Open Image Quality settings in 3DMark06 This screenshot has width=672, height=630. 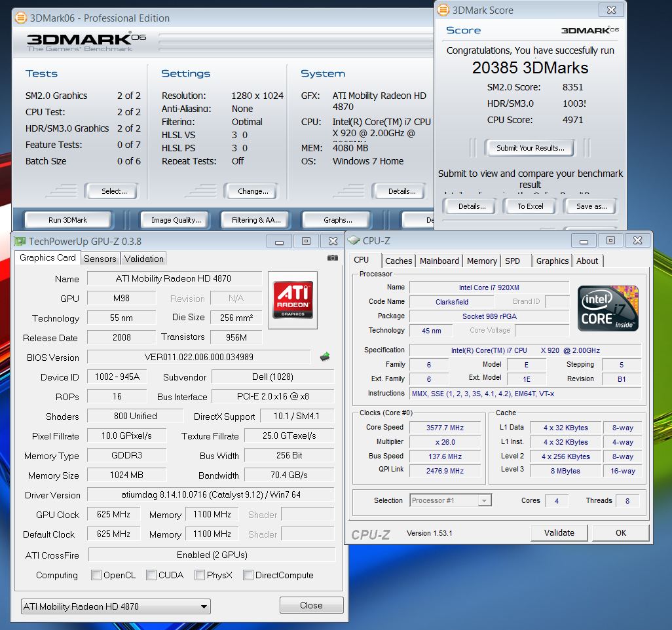coord(176,220)
